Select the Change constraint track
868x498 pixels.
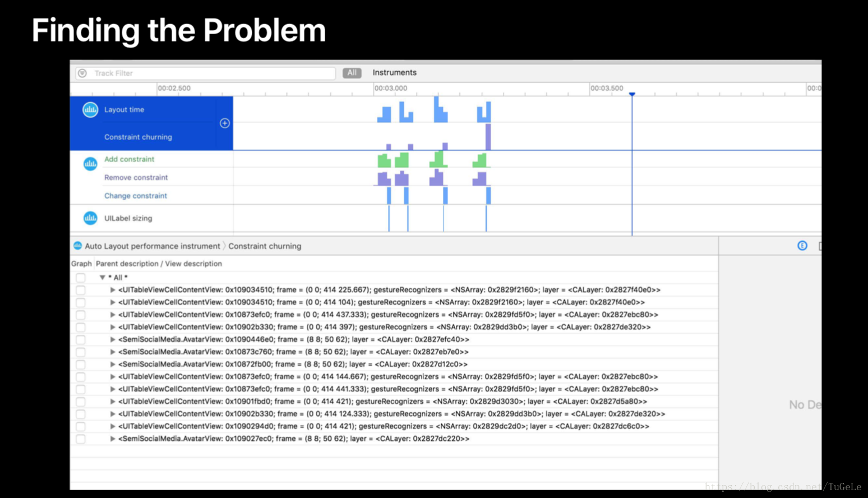136,196
